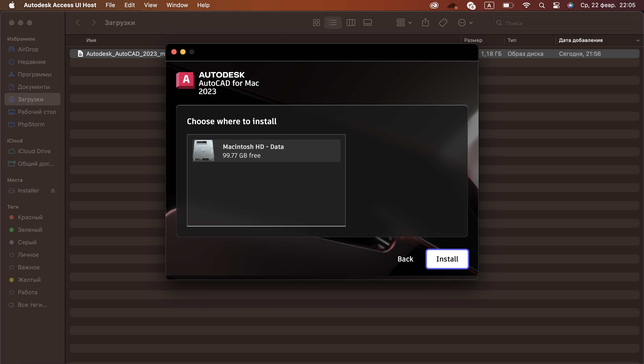Switch Finder to gallery view
This screenshot has width=644, height=364.
tap(367, 23)
